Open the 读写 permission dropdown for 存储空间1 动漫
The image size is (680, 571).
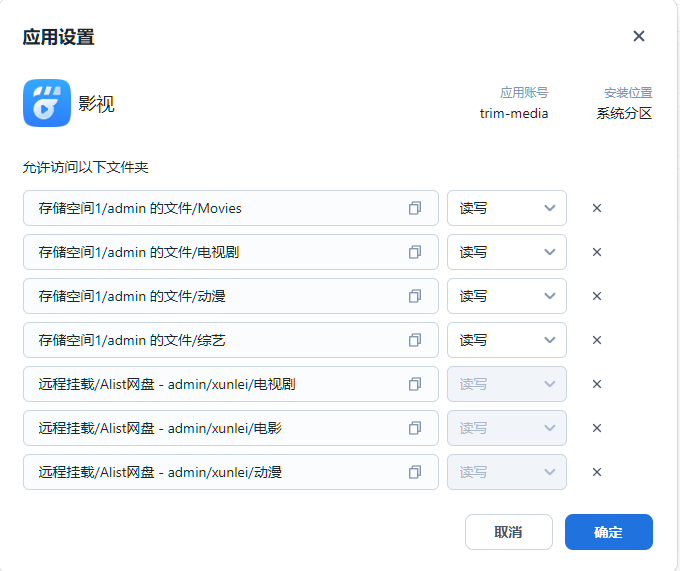tap(507, 296)
